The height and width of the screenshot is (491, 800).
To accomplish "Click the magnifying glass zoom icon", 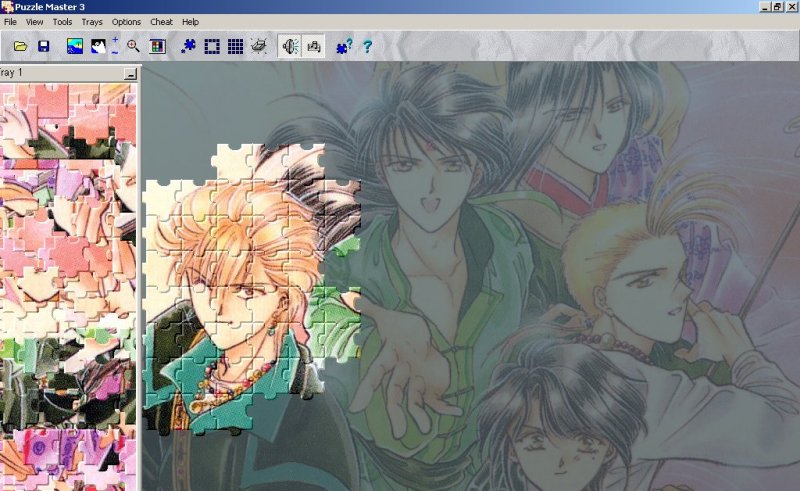I will point(133,46).
